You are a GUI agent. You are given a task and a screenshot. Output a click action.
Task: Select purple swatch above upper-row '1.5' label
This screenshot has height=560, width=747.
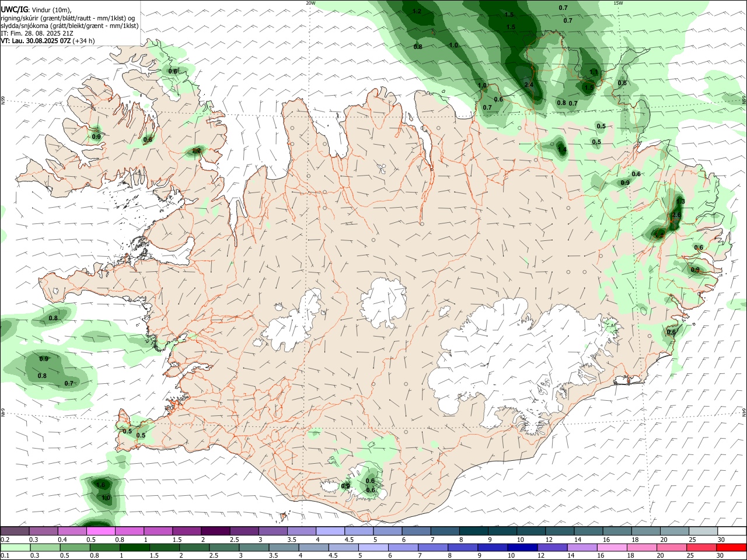(x=187, y=531)
